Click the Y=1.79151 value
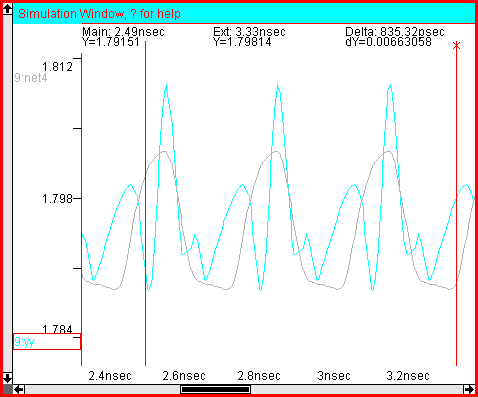Screen dimensions: 478x397 coord(111,42)
